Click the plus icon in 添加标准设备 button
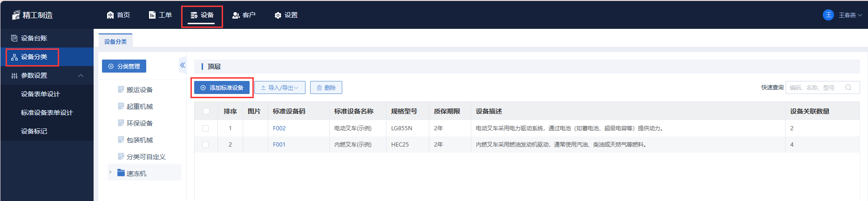Viewport: 868px width, 201px height. pyautogui.click(x=203, y=87)
